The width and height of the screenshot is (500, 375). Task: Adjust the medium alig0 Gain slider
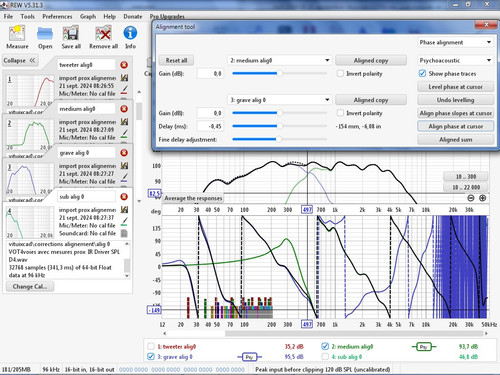(279, 73)
